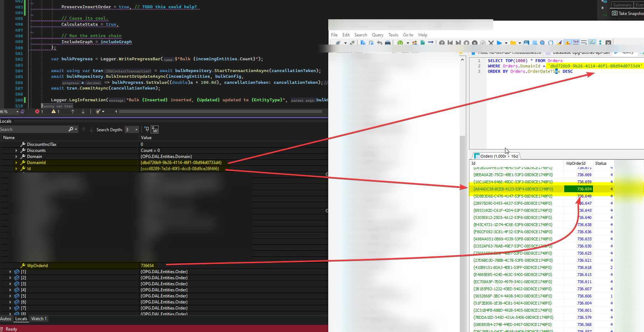The width and height of the screenshot is (644, 332).
Task: Click the find text magnifier icon in HeidiSQL
Action: (x=542, y=43)
